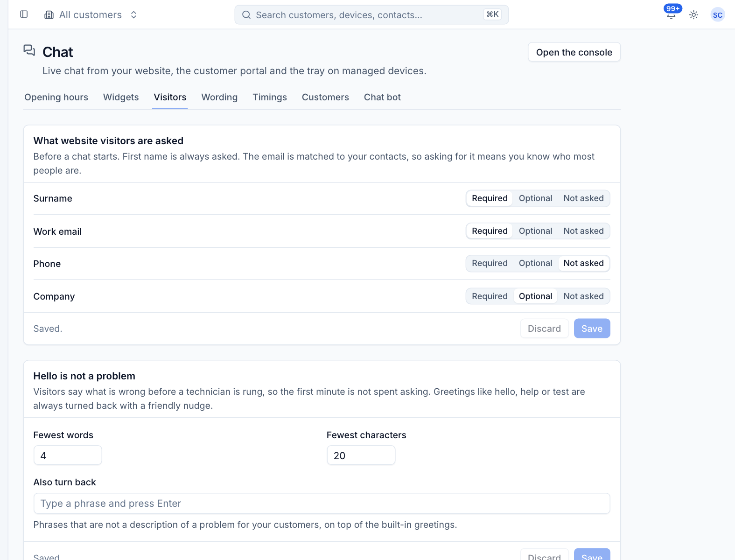Switch to the Opening hours tab

point(56,97)
